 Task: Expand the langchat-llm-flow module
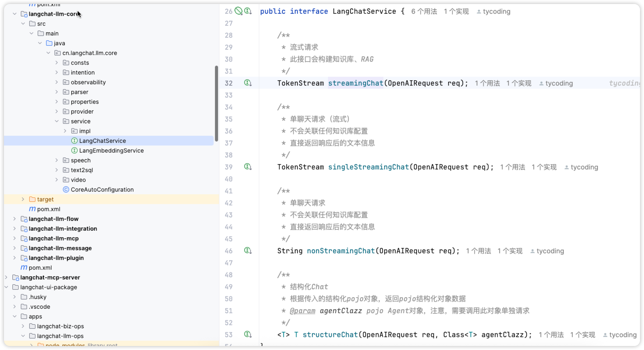[x=15, y=219]
